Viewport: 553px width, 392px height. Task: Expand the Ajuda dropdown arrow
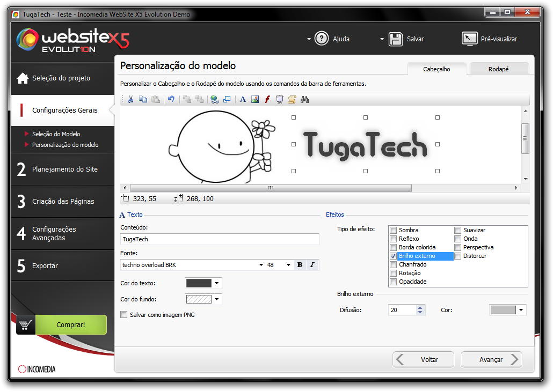pos(309,39)
